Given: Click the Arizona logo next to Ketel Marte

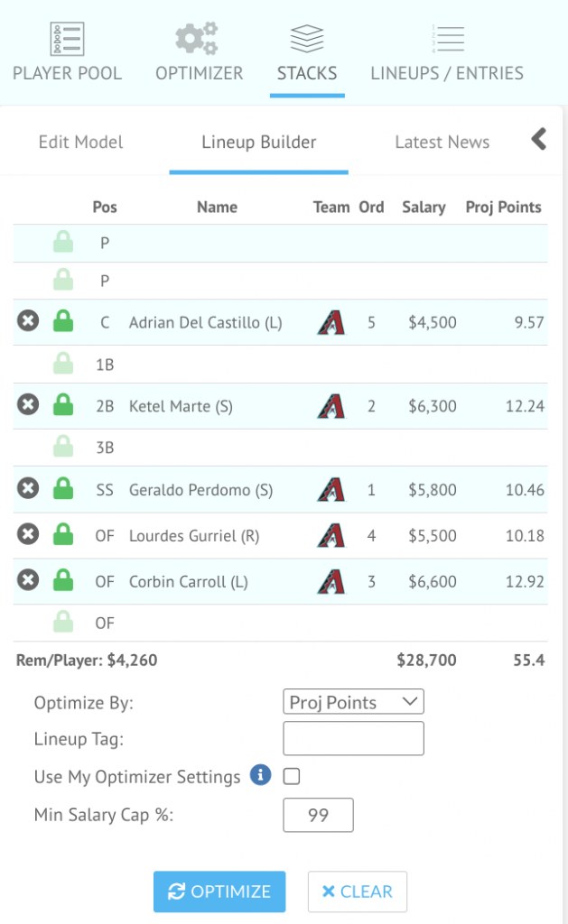Looking at the screenshot, I should (331, 406).
